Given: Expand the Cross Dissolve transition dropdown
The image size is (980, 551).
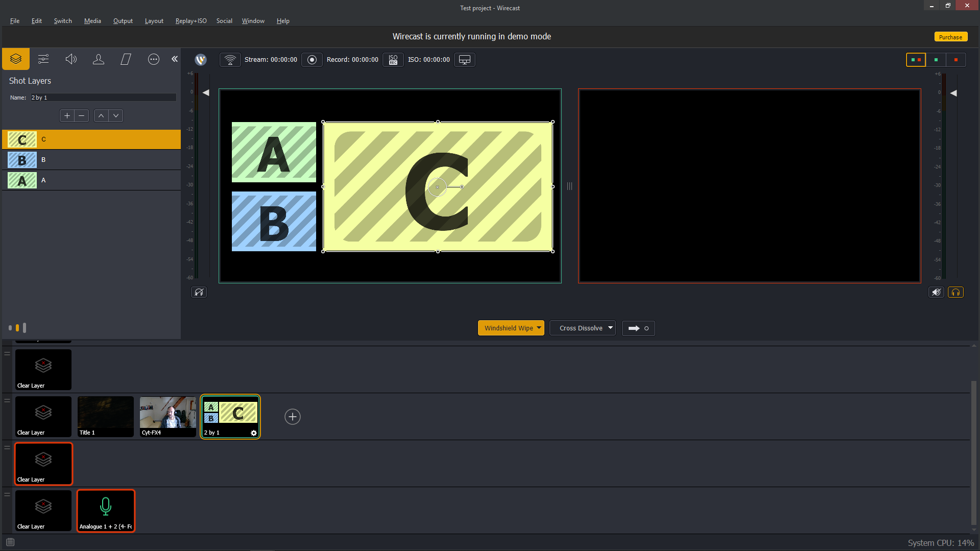Looking at the screenshot, I should 610,328.
